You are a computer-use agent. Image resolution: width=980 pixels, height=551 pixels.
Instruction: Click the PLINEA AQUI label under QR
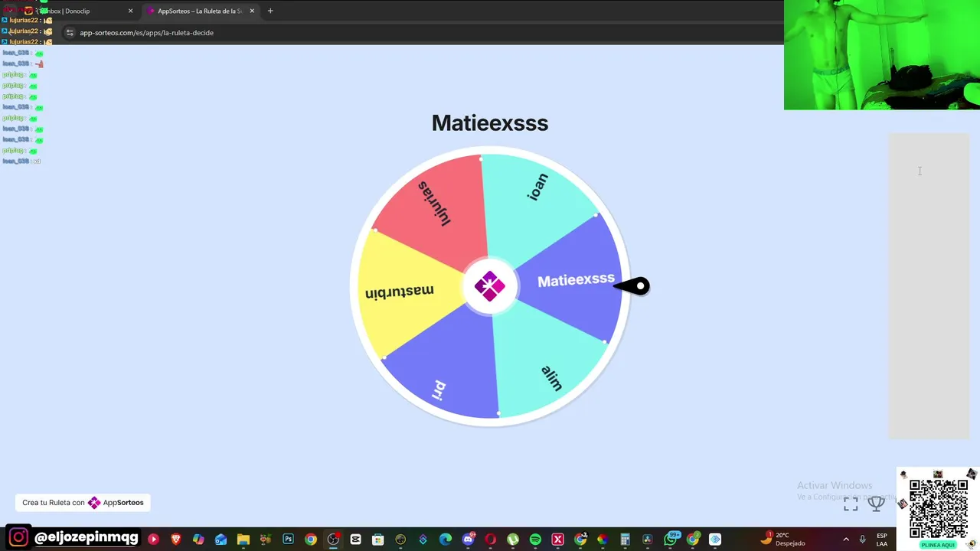pos(938,545)
